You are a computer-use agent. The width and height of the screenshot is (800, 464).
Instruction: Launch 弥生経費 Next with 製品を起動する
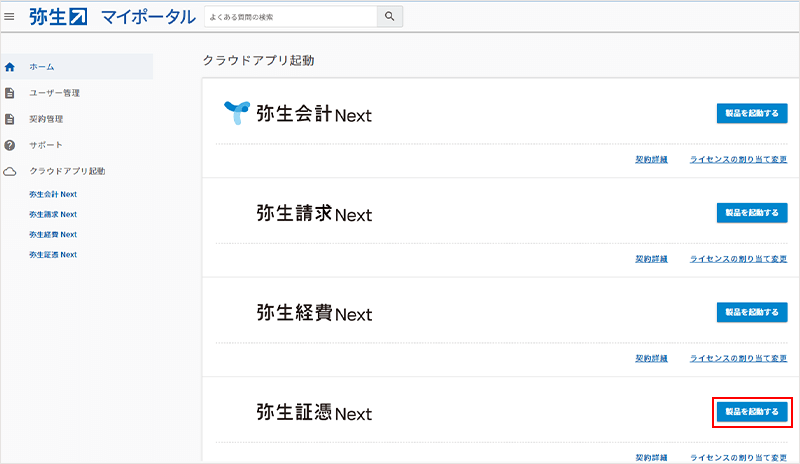click(752, 312)
